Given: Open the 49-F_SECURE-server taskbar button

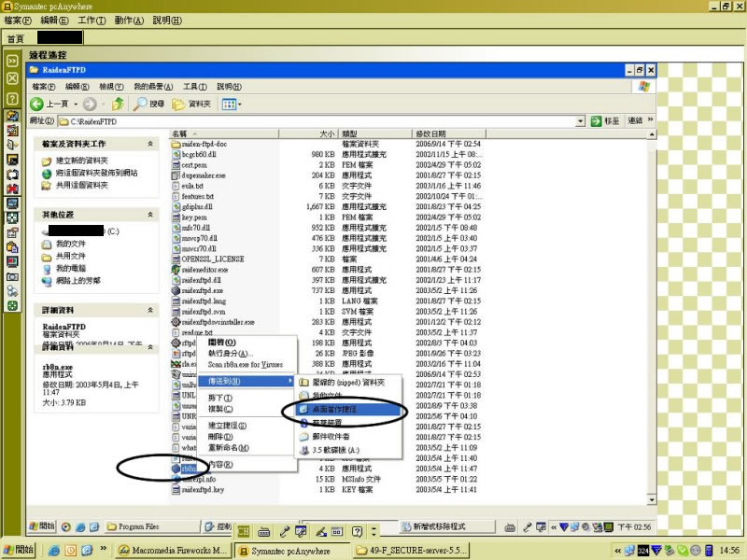Looking at the screenshot, I should pos(411,551).
